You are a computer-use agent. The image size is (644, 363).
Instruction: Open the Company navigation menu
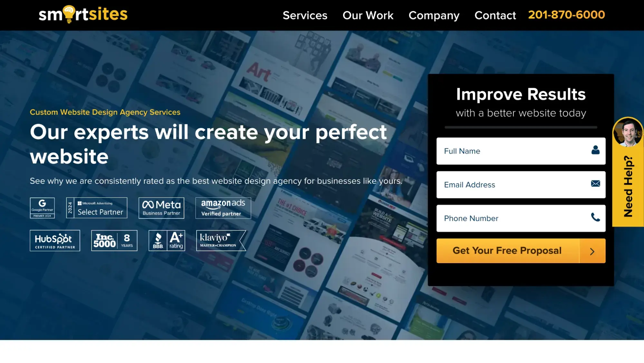434,15
